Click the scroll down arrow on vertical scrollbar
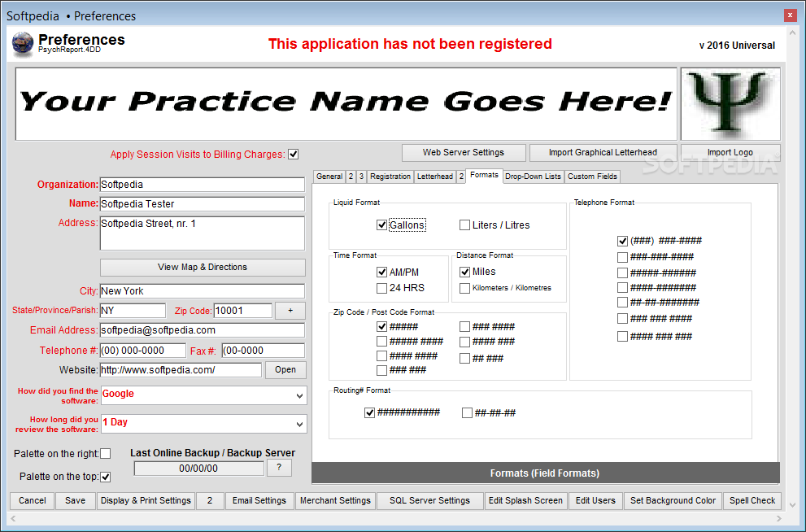Screen dimensions: 806x532 coord(793,505)
